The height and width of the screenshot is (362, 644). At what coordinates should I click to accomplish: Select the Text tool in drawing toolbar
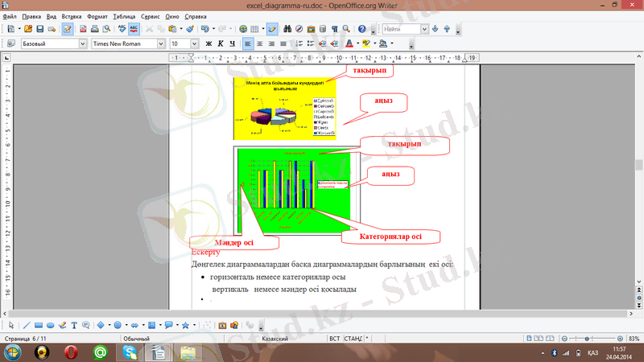click(x=75, y=325)
